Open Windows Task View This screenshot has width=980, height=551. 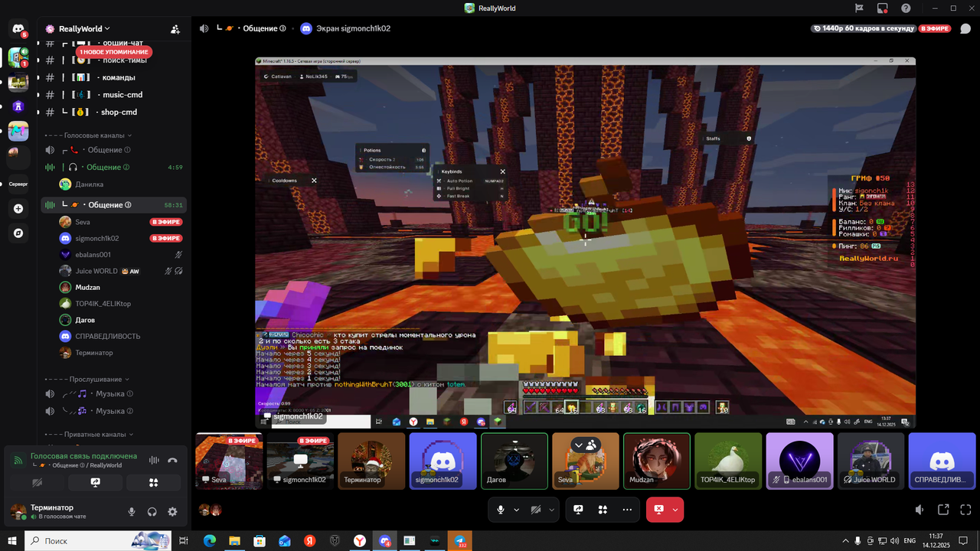pyautogui.click(x=184, y=541)
